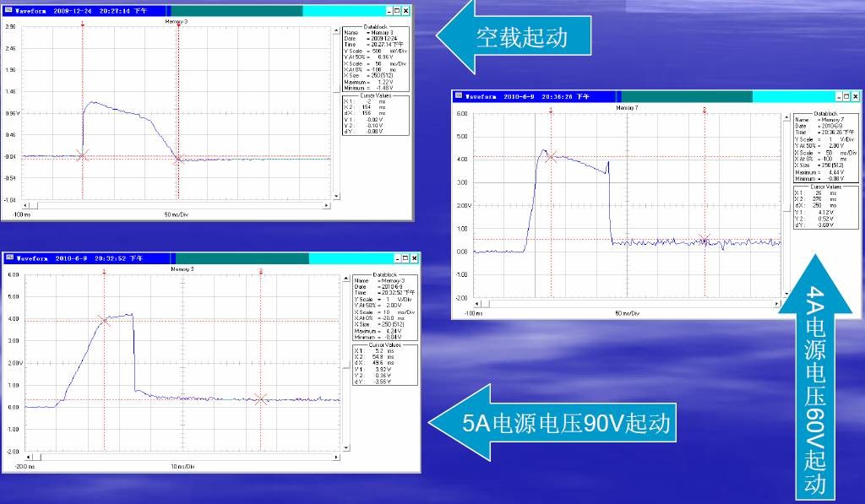Click cursor 1 marker atop the 2009-12-24 waveform
Image resolution: width=865 pixels, height=504 pixels.
pos(82,24)
